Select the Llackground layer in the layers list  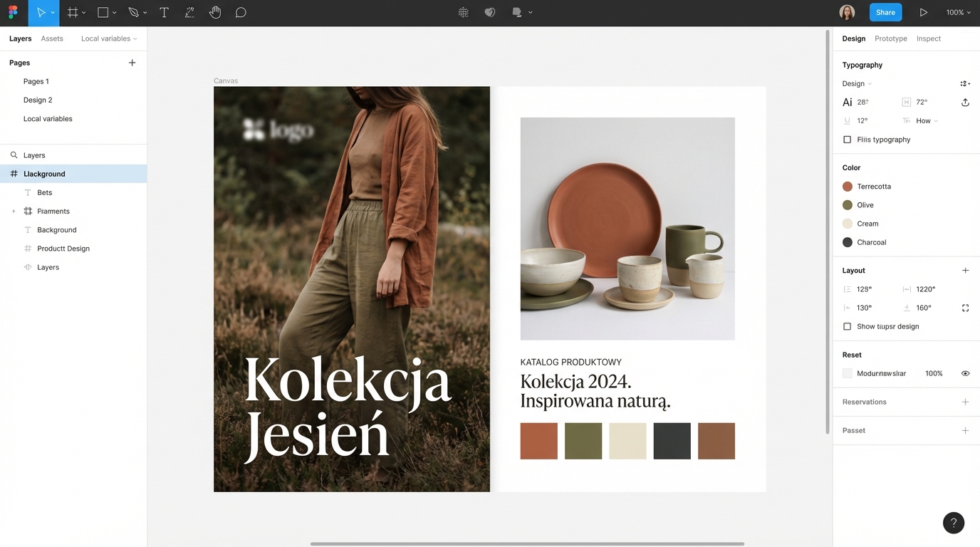click(44, 173)
